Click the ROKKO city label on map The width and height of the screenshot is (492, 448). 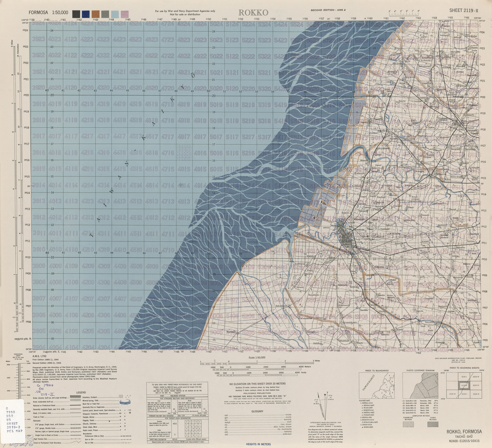pos(347,241)
